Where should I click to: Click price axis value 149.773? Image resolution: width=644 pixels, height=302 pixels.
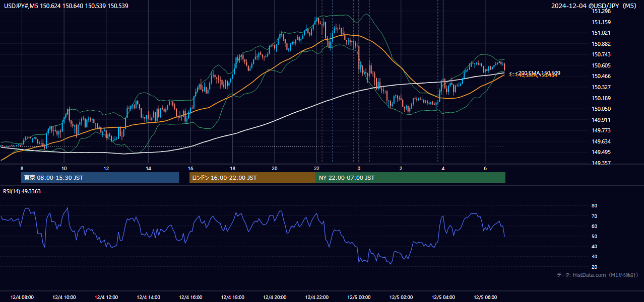601,130
